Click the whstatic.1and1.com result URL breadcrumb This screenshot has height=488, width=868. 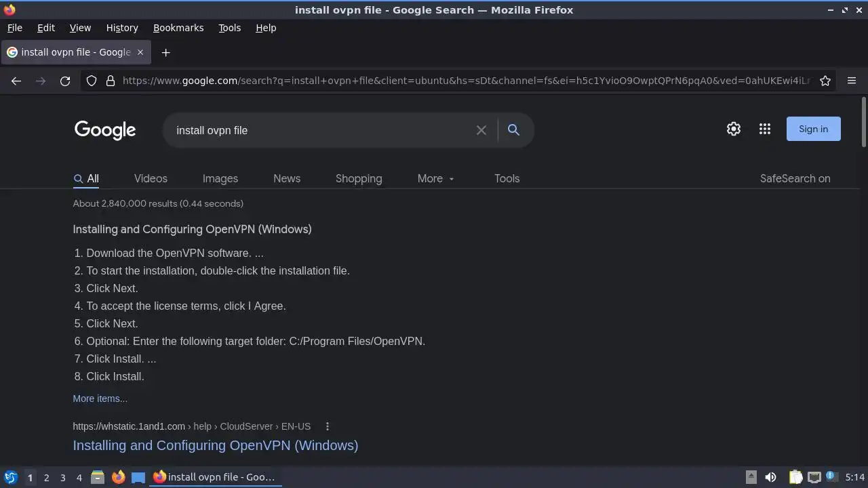(x=191, y=426)
